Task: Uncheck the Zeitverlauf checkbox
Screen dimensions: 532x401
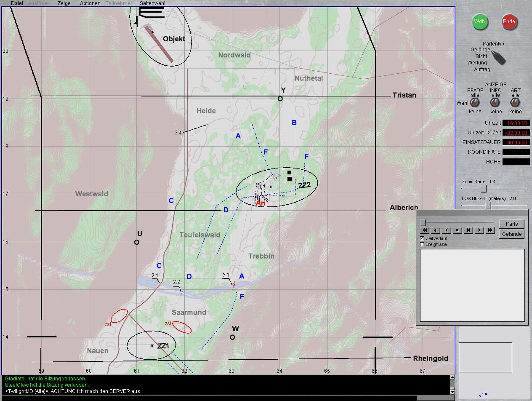Action: coord(423,238)
